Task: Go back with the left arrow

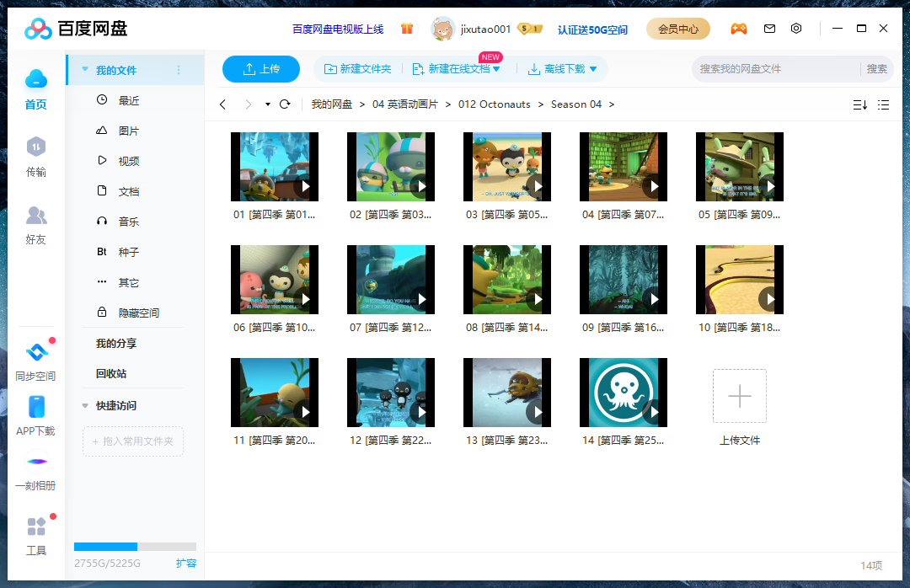Action: [222, 104]
